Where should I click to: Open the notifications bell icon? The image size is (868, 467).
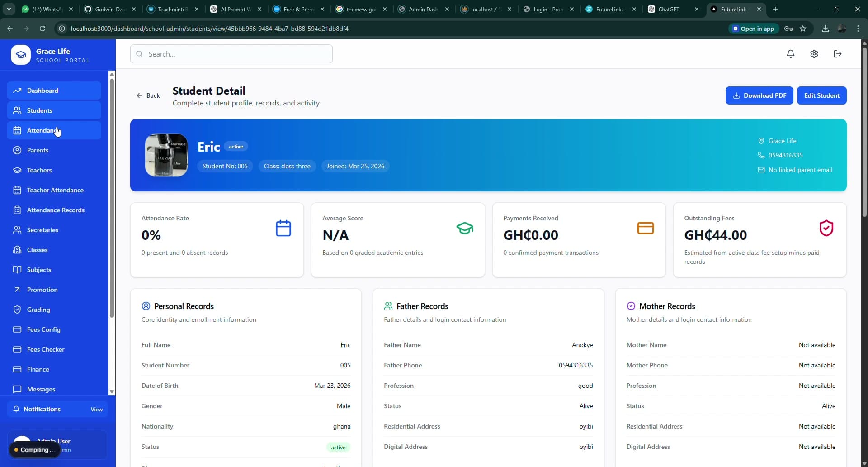tap(791, 54)
